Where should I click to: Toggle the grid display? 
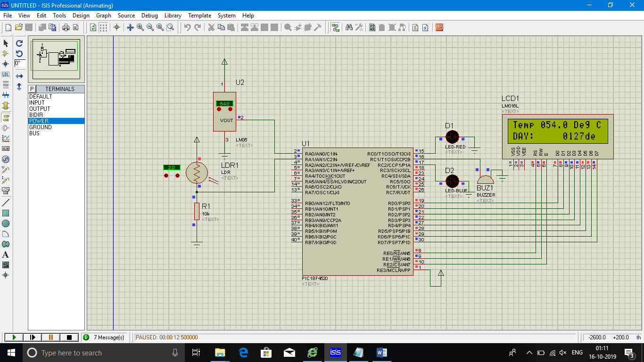pos(104,27)
